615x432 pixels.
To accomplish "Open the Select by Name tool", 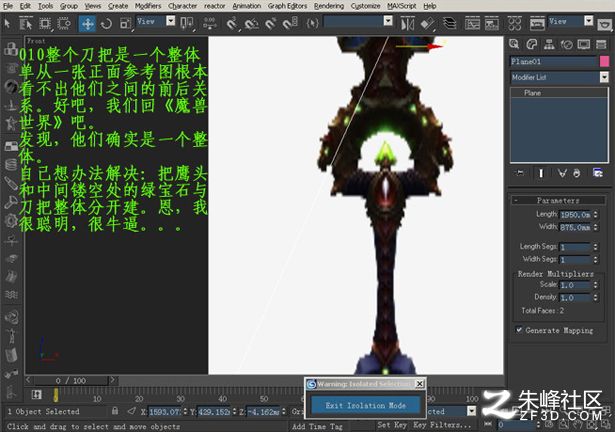I will click(x=26, y=24).
